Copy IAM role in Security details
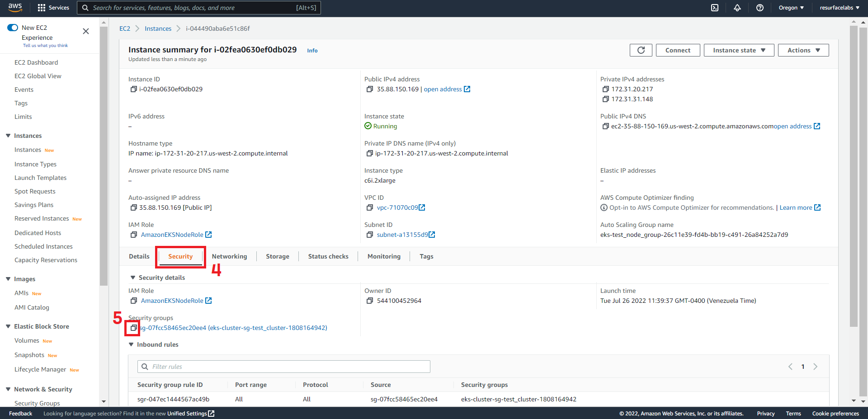Image resolution: width=868 pixels, height=419 pixels. 133,301
